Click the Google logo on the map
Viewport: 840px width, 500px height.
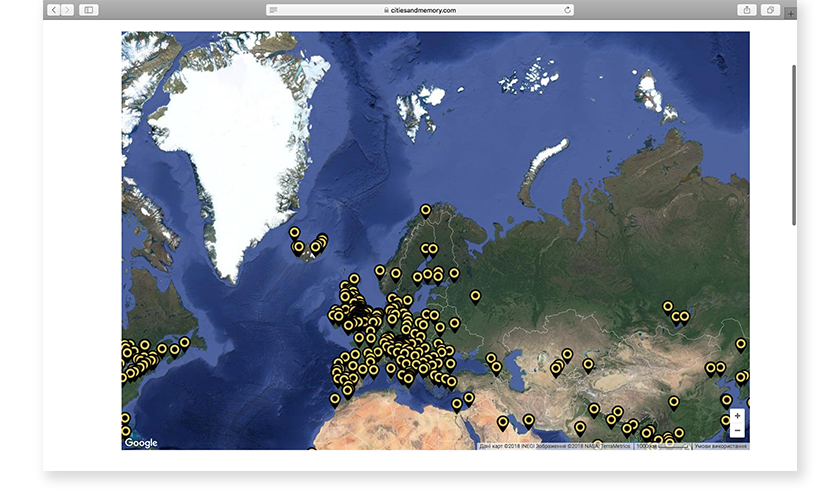(x=141, y=443)
